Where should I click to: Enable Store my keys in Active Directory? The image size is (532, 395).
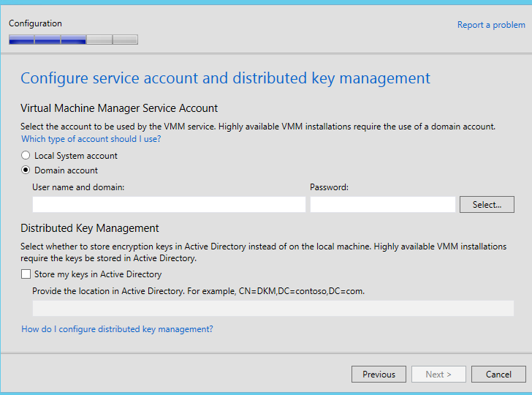[26, 274]
